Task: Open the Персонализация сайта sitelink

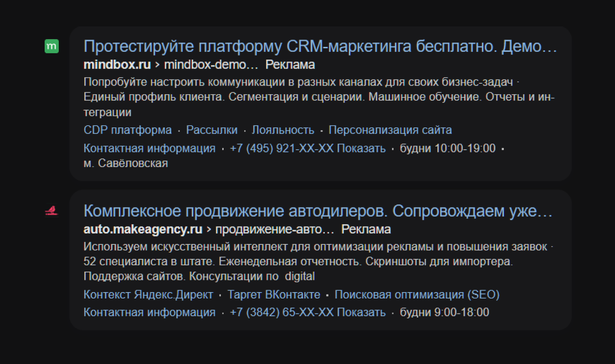Action: (390, 130)
